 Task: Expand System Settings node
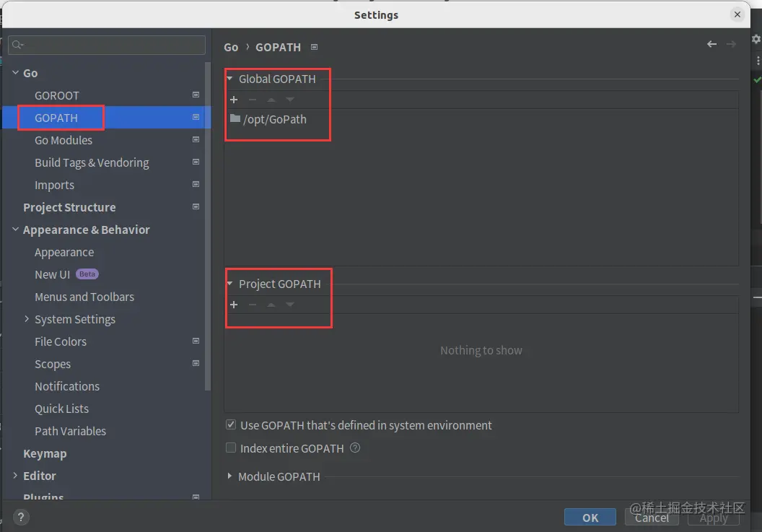27,318
